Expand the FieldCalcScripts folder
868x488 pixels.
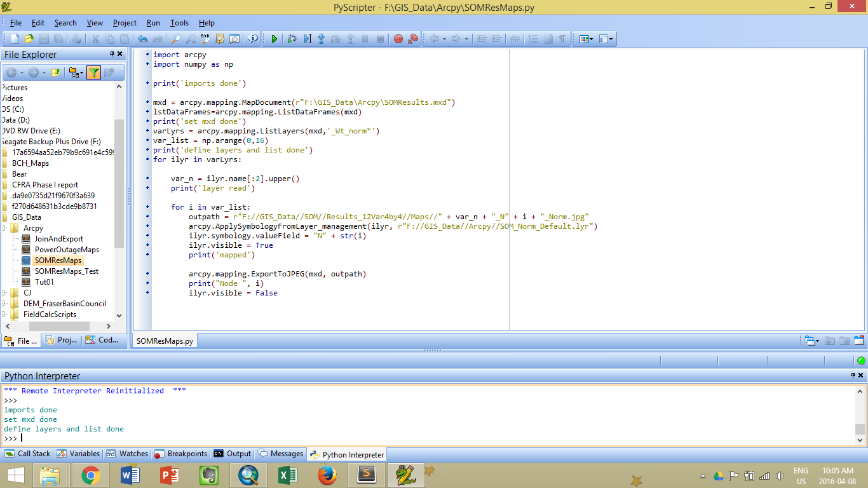(4, 315)
